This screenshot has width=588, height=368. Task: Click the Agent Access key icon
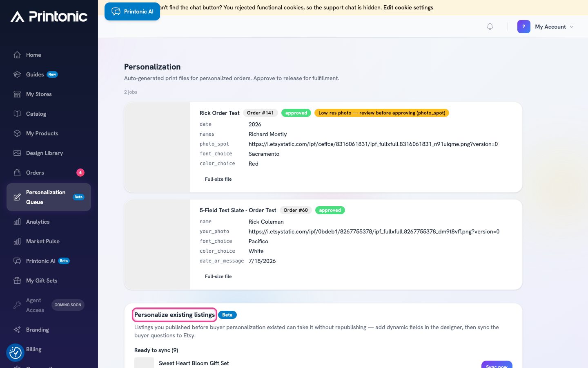tap(17, 305)
